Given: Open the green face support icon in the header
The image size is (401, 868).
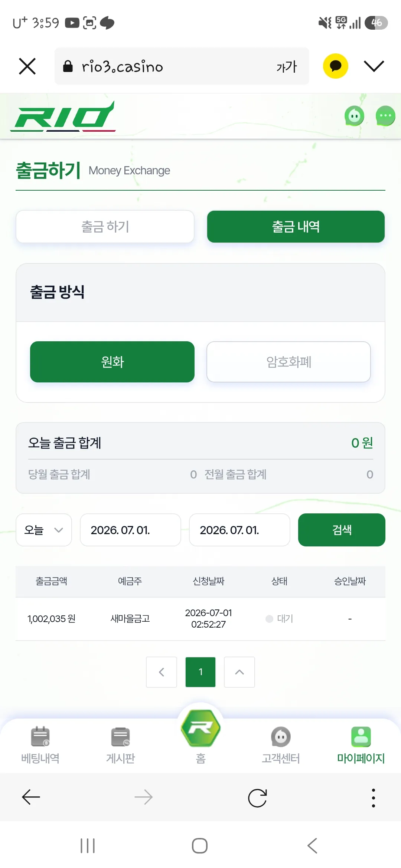Looking at the screenshot, I should [x=355, y=116].
